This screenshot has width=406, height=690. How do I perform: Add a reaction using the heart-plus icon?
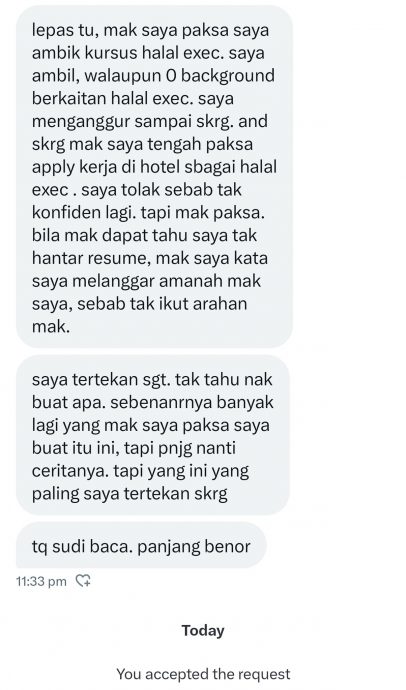(83, 581)
